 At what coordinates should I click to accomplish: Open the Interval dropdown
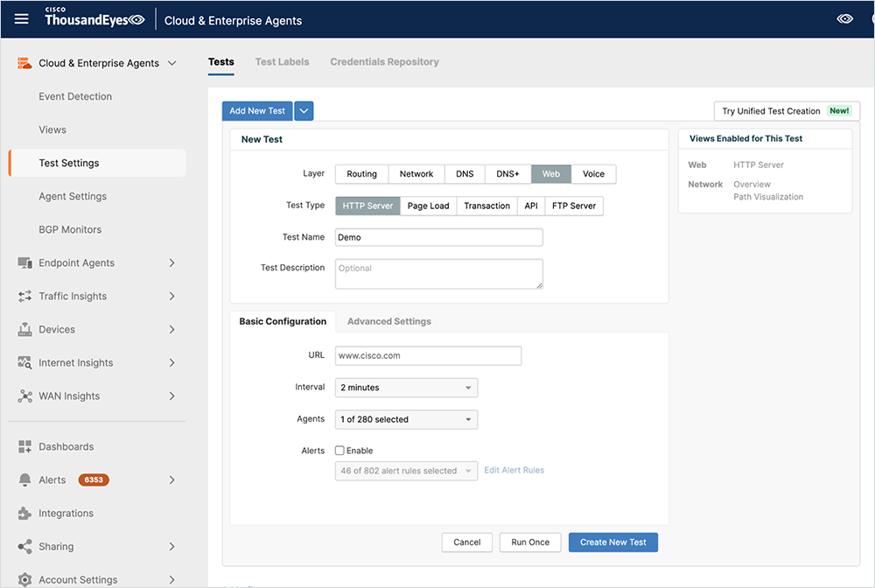(x=407, y=388)
